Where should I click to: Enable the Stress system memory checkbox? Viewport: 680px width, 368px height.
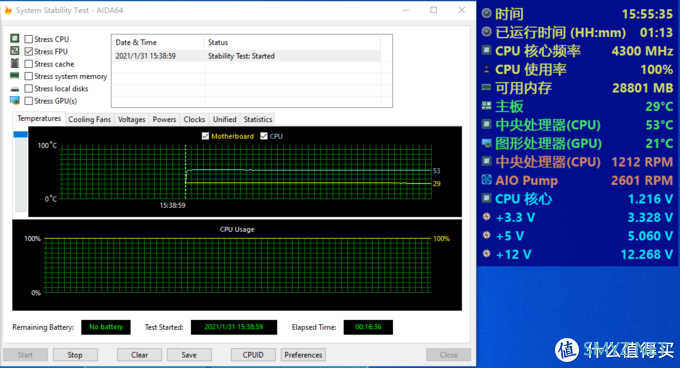(29, 76)
